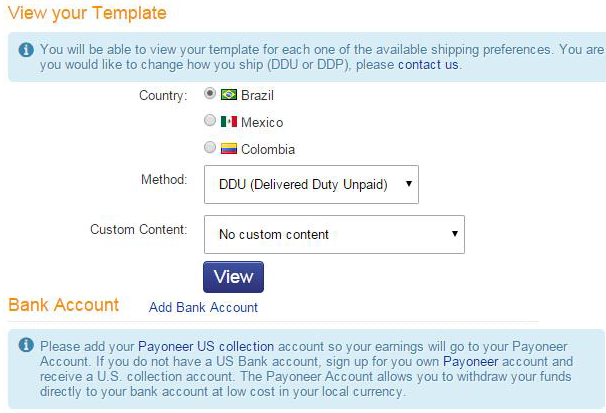Click the Payoneer account sign-up link
The height and width of the screenshot is (413, 606).
pyautogui.click(x=470, y=362)
